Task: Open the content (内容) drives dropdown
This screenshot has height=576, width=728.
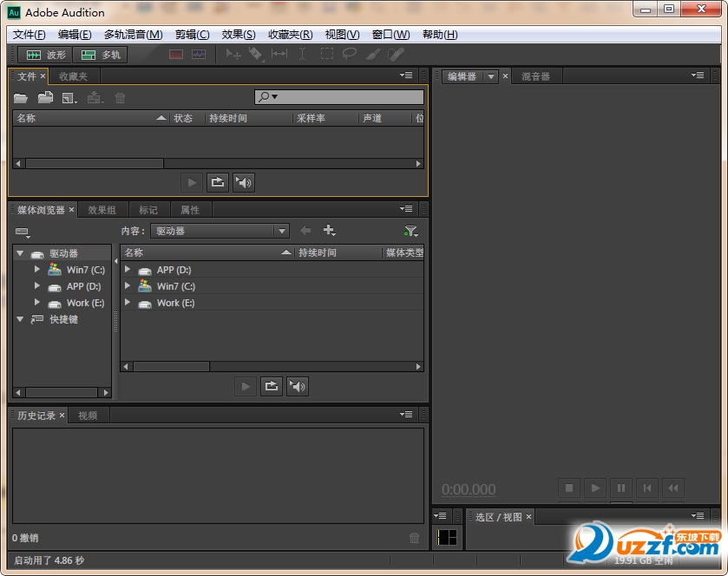Action: [220, 231]
